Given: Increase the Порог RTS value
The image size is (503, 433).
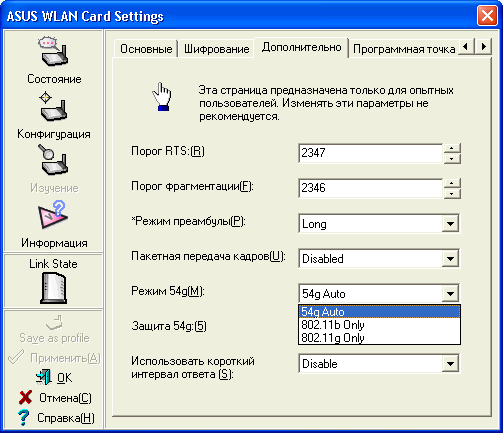Looking at the screenshot, I should coord(452,148).
